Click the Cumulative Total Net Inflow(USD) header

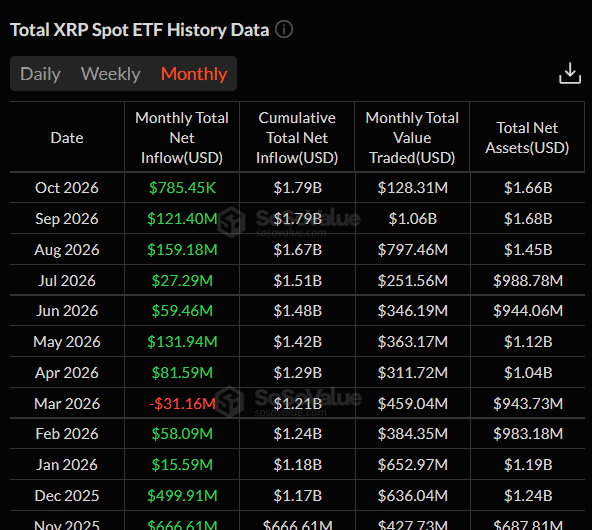pos(297,138)
